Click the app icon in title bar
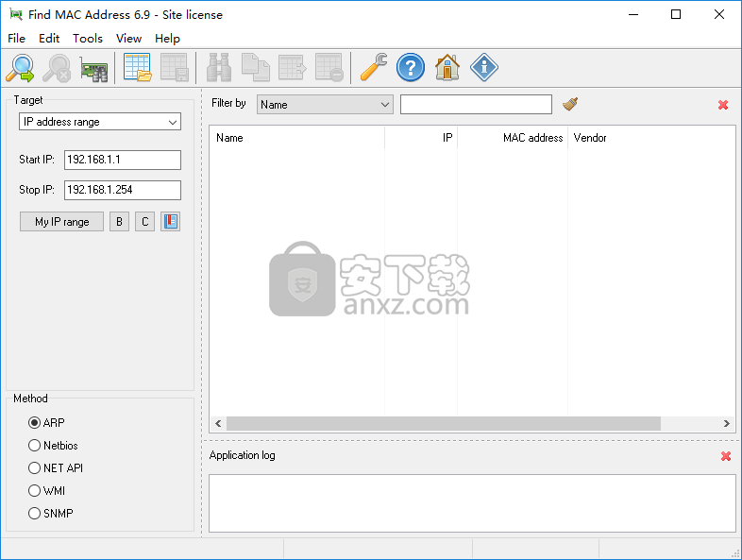Image resolution: width=742 pixels, height=560 pixels. tap(16, 15)
